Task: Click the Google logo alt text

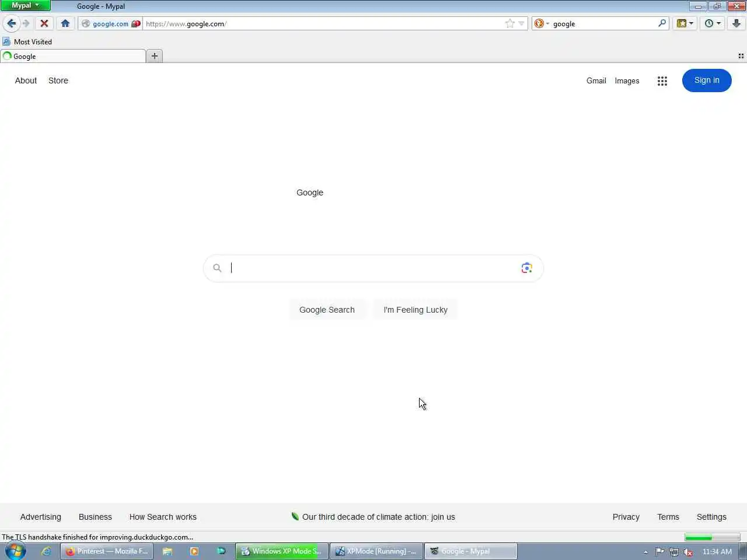Action: click(310, 192)
